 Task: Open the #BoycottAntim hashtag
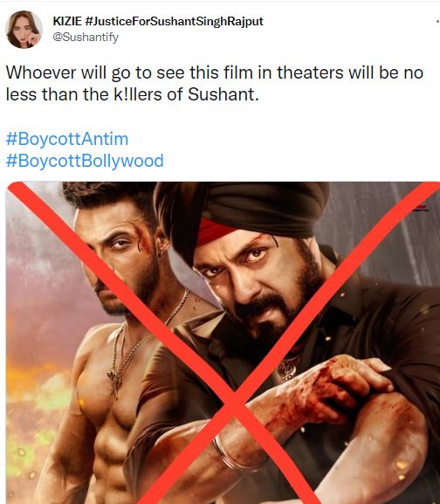coord(67,139)
